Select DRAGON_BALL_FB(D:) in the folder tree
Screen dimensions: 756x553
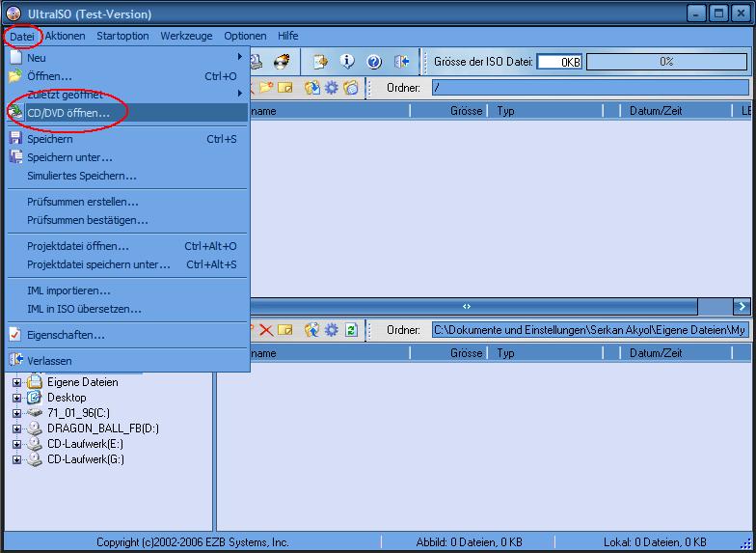tap(103, 429)
